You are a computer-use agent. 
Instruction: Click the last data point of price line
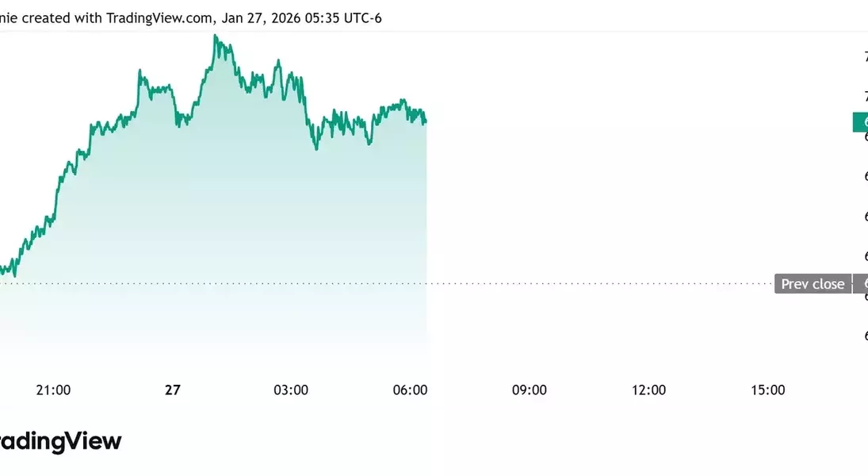point(426,122)
